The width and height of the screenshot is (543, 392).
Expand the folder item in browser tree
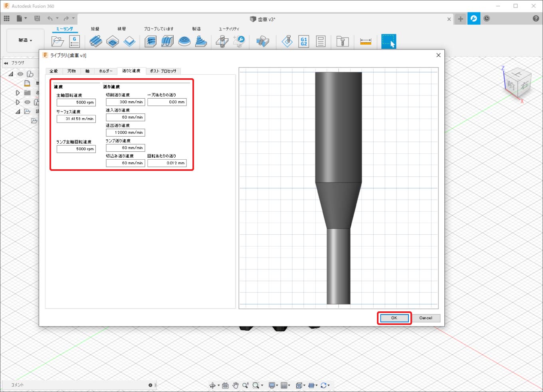pos(18,93)
